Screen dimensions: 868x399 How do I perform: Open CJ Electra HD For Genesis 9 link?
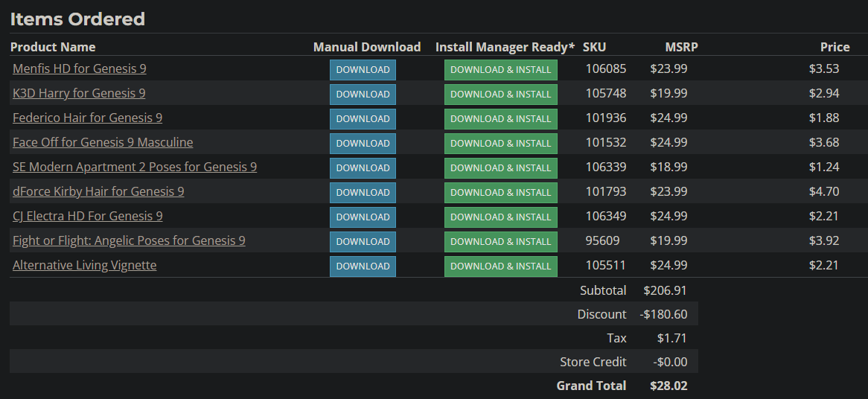point(88,216)
